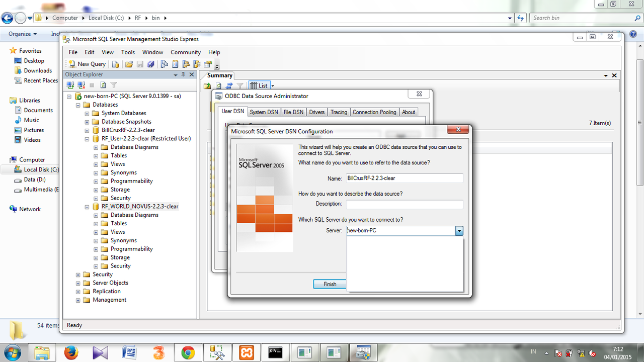Select the Summary tab

(x=220, y=75)
